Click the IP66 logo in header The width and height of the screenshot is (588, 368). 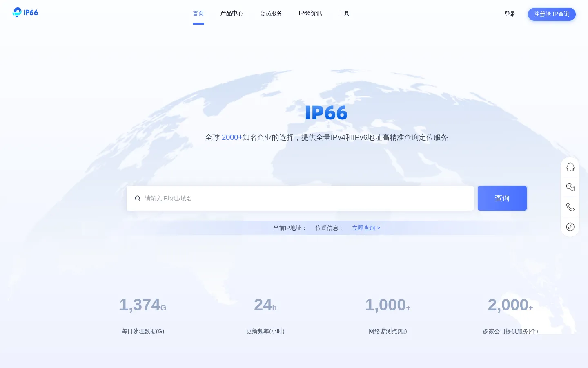25,12
